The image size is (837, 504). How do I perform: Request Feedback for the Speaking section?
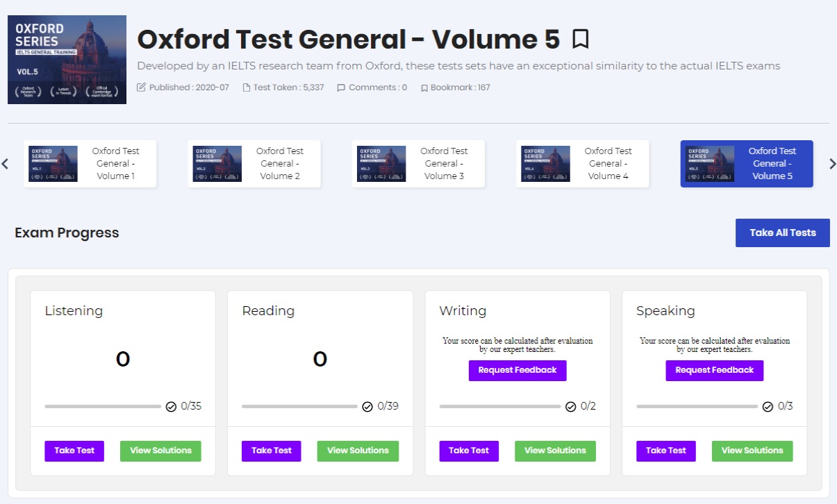pyautogui.click(x=715, y=370)
